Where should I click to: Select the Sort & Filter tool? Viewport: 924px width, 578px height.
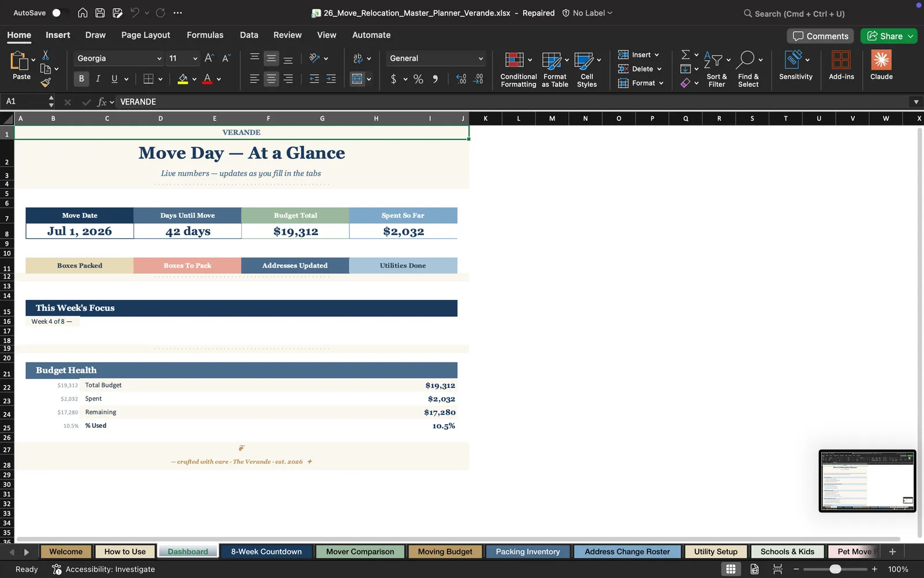(717, 69)
